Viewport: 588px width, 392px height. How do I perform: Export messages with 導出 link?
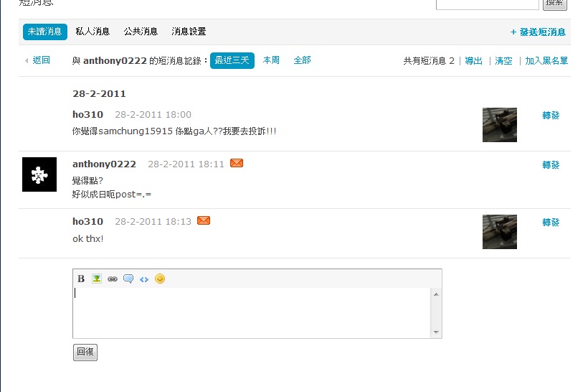tap(473, 61)
